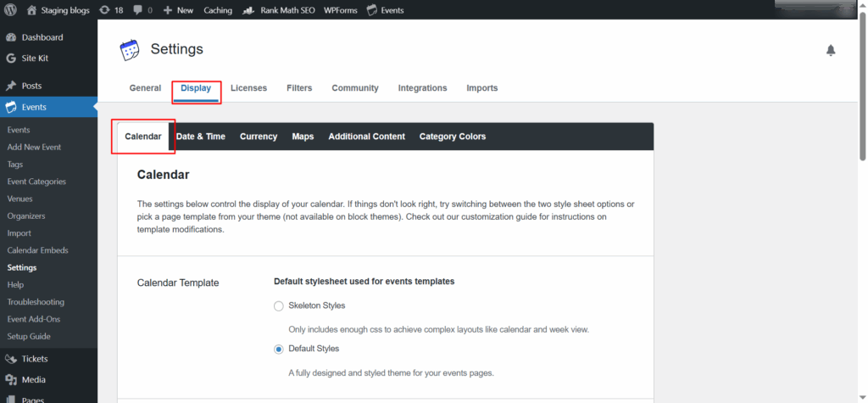This screenshot has width=868, height=403.
Task: Click the Posts pushpin icon
Action: [x=11, y=86]
